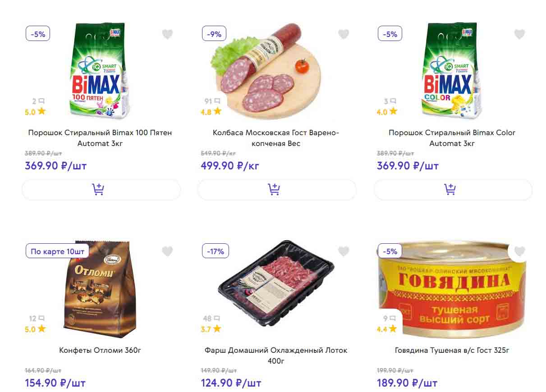Click the 'По карте 10шт' badge
Image resolution: width=546 pixels, height=392 pixels.
tap(57, 251)
